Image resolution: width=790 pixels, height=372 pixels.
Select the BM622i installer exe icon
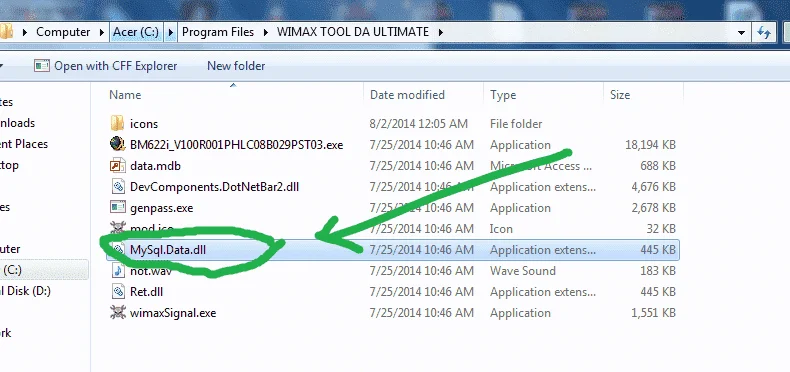pos(117,144)
